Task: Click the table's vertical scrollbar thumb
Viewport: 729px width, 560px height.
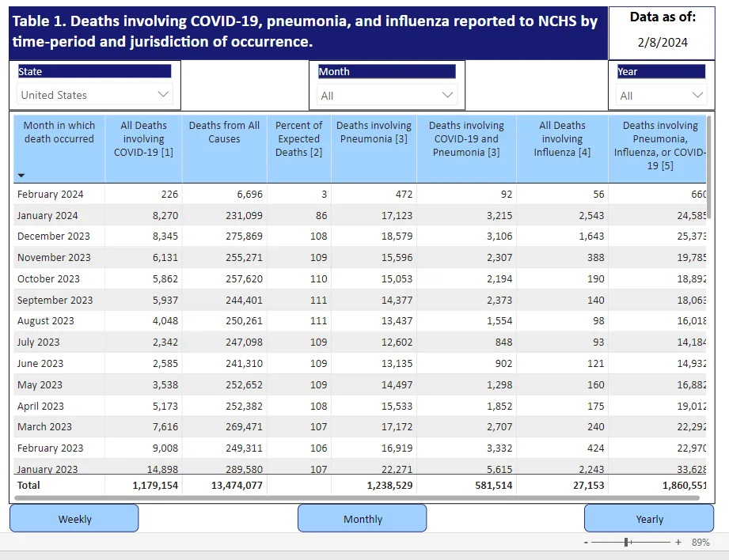Action: pyautogui.click(x=708, y=164)
